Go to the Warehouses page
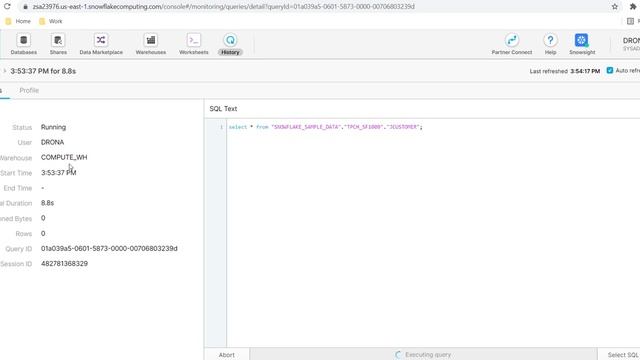Screen dimensions: 640x360 pos(151,44)
